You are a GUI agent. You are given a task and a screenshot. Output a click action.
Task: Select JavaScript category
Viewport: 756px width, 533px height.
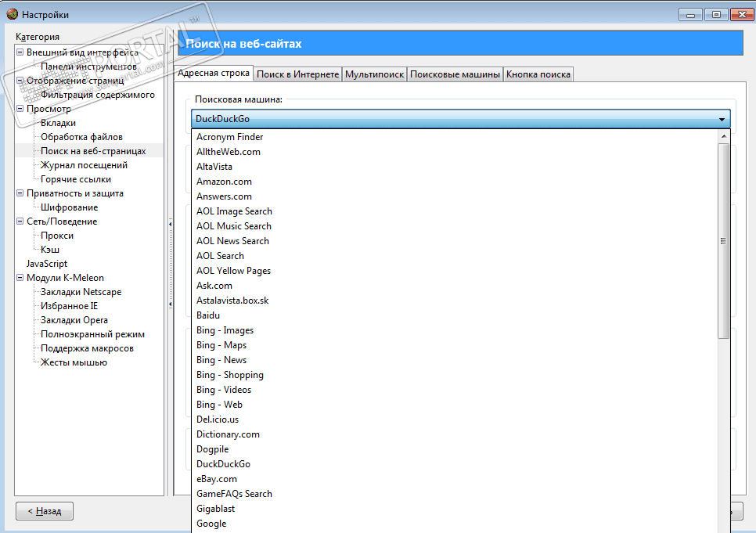[x=47, y=264]
